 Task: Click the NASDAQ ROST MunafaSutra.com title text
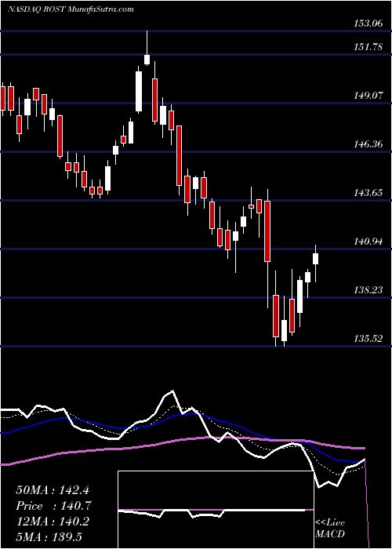(x=71, y=9)
